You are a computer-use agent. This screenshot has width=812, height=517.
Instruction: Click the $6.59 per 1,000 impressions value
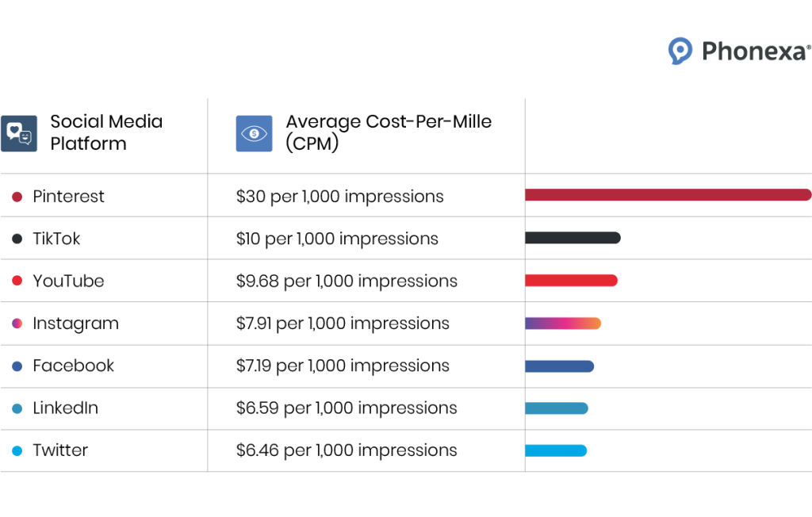pos(347,408)
